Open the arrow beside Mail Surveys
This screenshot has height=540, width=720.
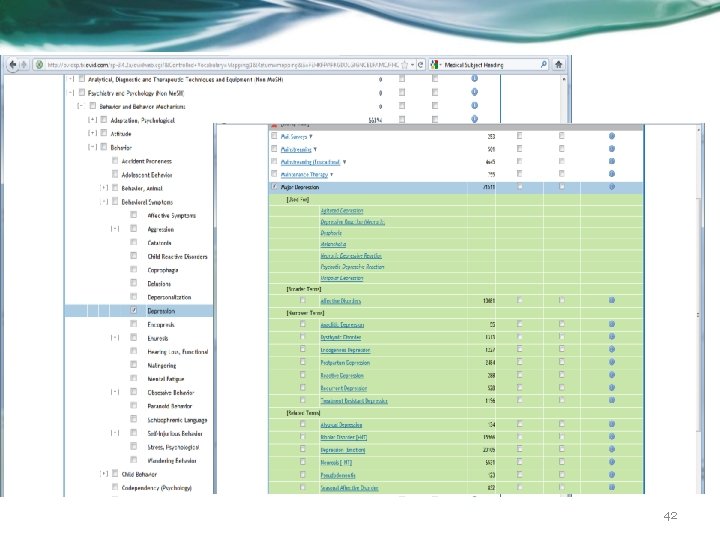click(311, 136)
